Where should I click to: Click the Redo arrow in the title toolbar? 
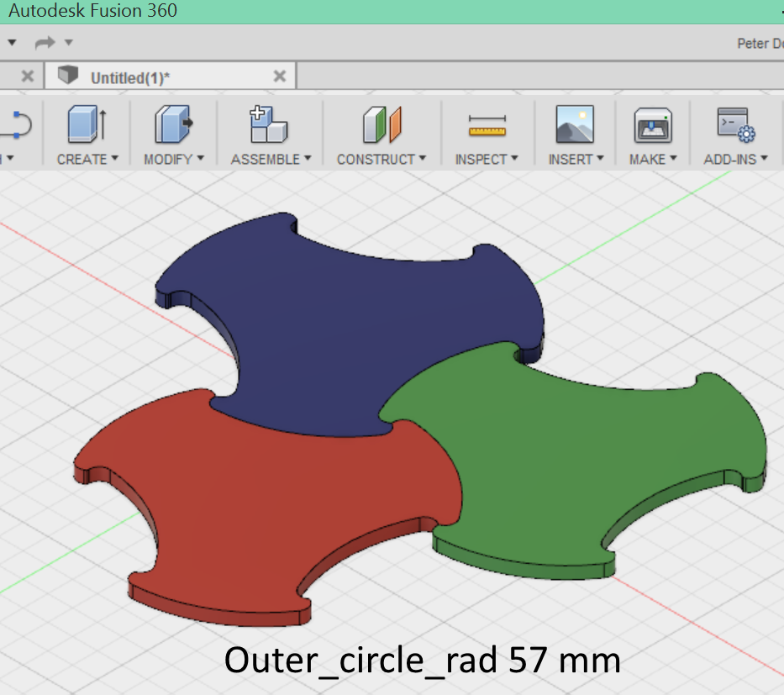tap(45, 42)
